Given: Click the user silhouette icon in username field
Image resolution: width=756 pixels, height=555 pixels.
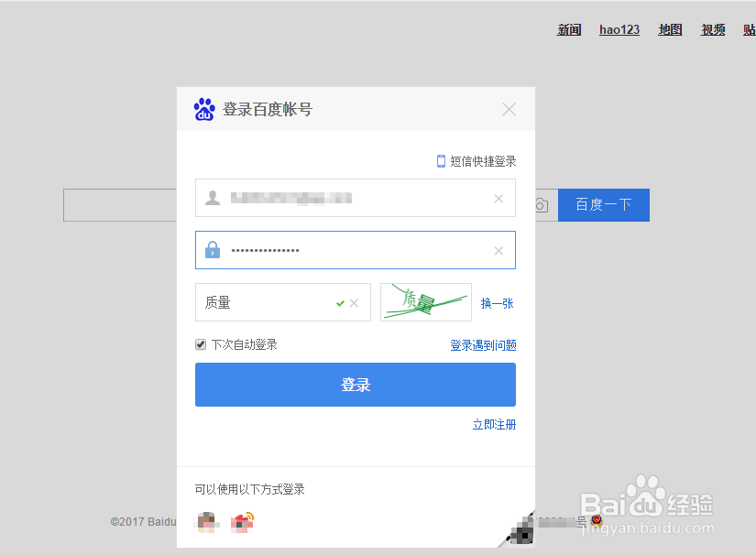Looking at the screenshot, I should (213, 198).
